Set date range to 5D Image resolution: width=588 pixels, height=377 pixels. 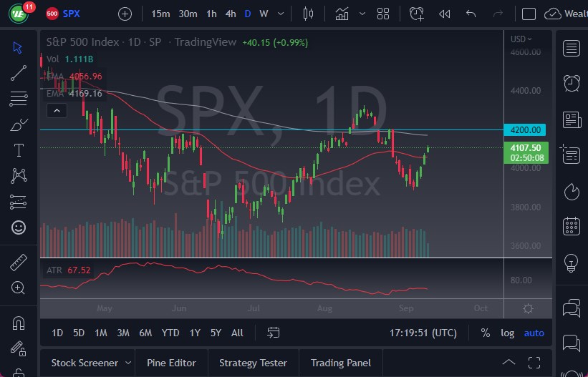(79, 333)
